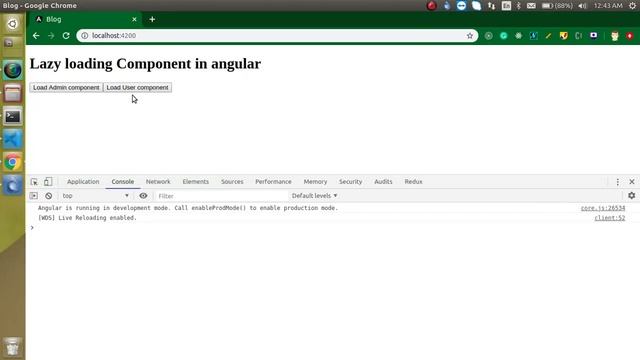
Task: Focus the localhost:4200 address bar
Action: tap(278, 36)
